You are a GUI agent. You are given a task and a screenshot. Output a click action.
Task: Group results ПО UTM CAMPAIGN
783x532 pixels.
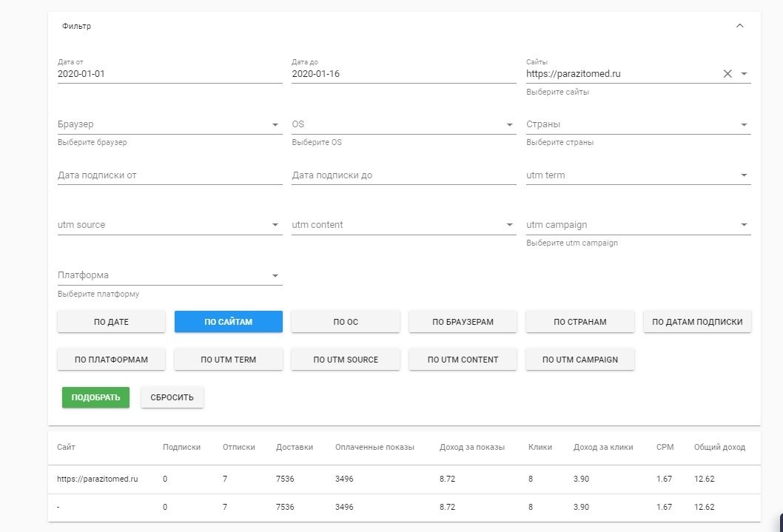[579, 360]
